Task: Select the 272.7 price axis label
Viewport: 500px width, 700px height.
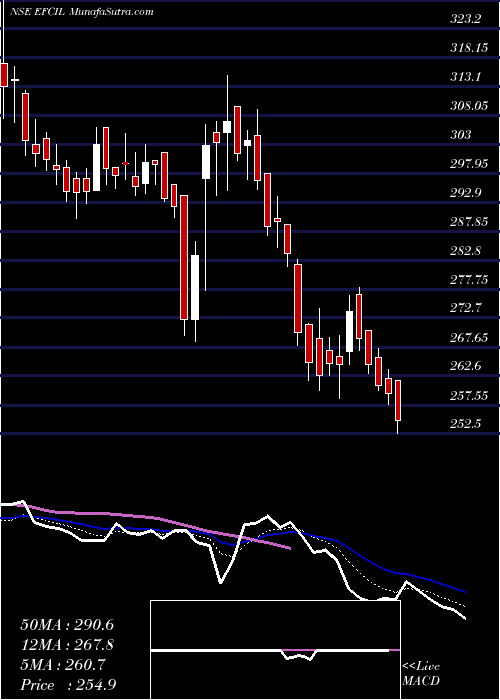Action: pos(465,308)
